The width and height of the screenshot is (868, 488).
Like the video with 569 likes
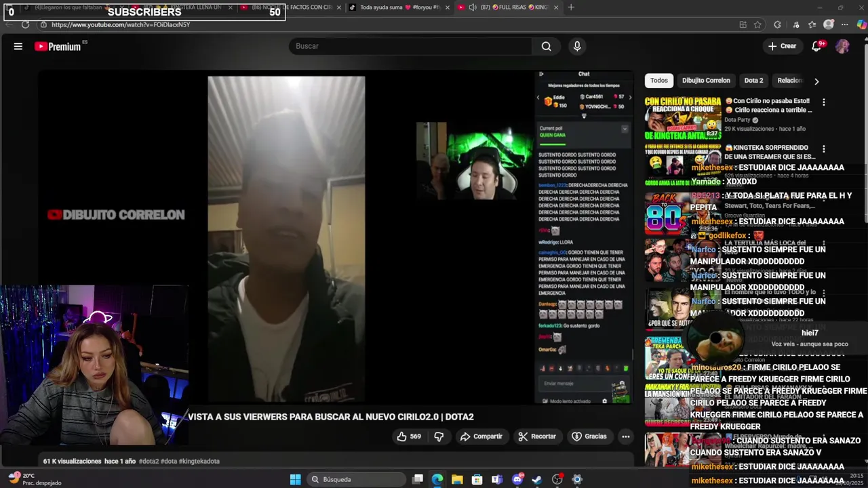point(409,436)
